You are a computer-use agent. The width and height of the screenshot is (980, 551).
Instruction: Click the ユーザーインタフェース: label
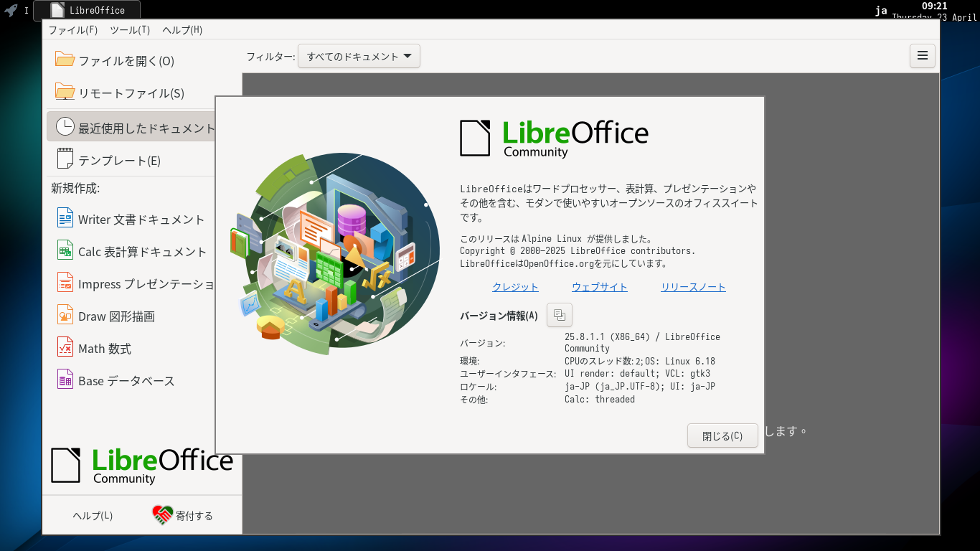tap(508, 374)
